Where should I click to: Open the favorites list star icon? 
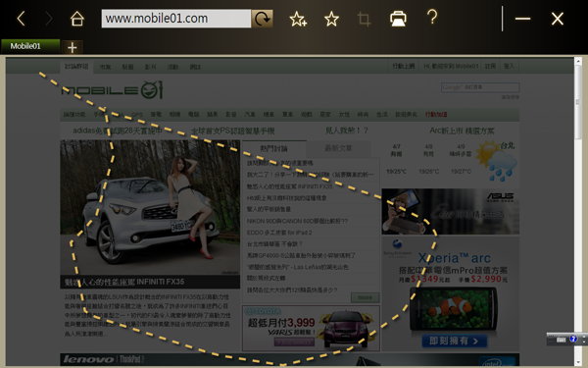[331, 19]
